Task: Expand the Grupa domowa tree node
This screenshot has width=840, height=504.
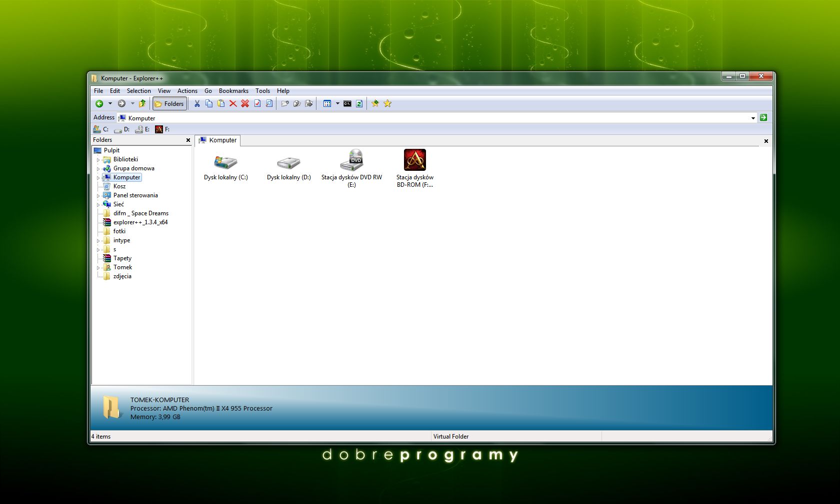Action: (98, 169)
